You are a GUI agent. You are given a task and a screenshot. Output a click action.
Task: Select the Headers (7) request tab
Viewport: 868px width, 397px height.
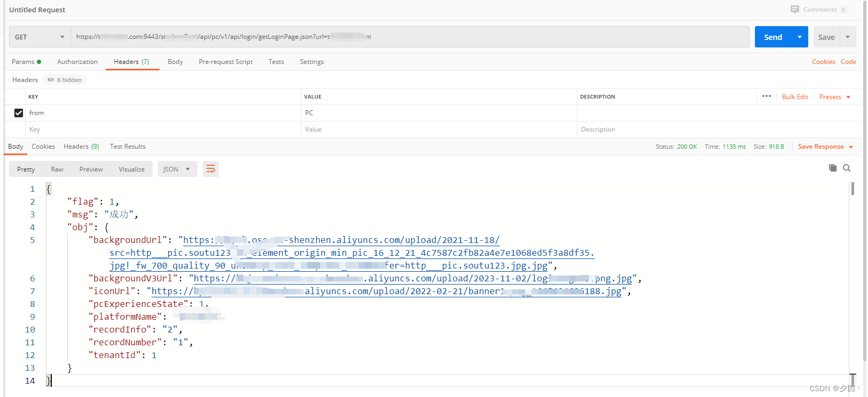pyautogui.click(x=131, y=62)
